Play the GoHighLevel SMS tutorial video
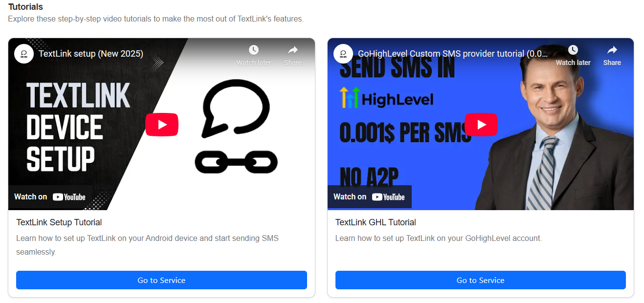644x303 pixels. (481, 125)
